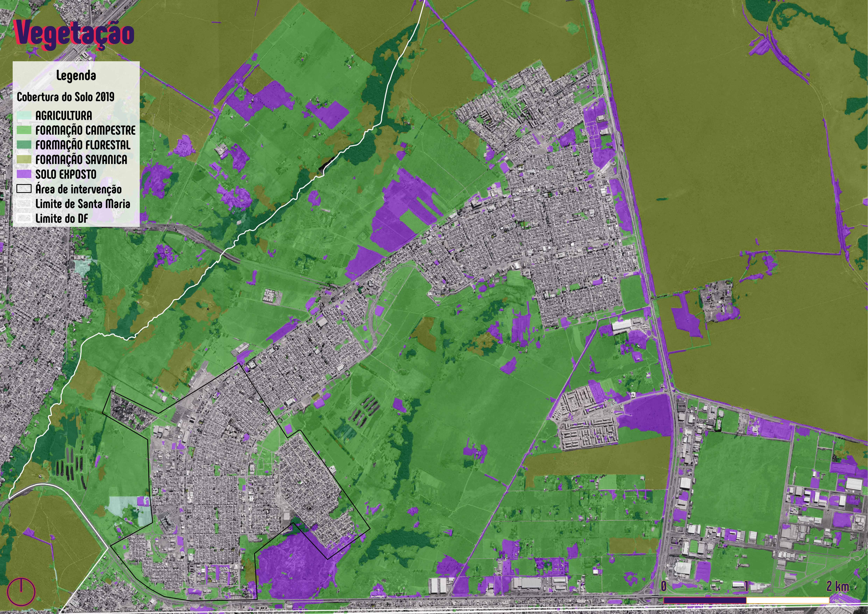Click the SOLO EXPOSTO purple swatch
Viewport: 868px width, 614px height.
click(24, 174)
